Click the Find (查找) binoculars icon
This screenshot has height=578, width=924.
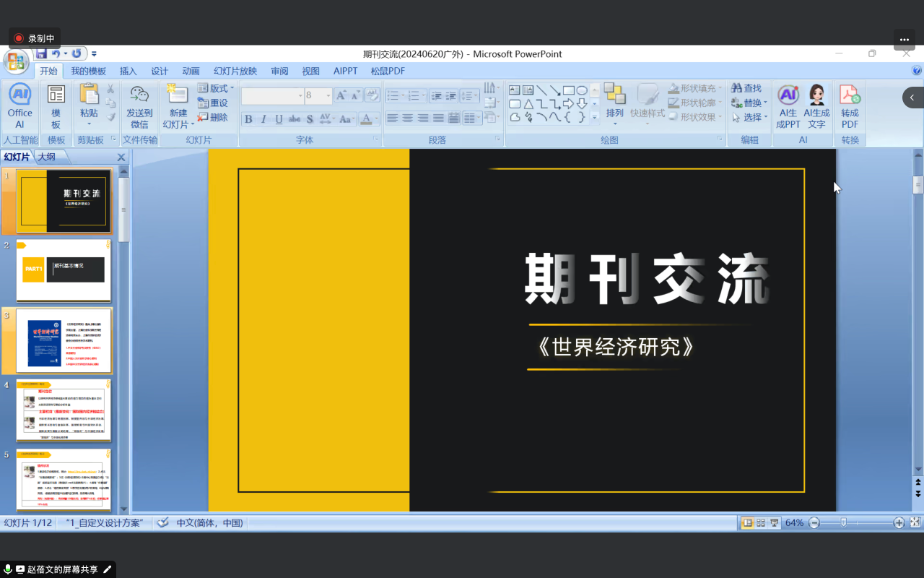(x=737, y=88)
